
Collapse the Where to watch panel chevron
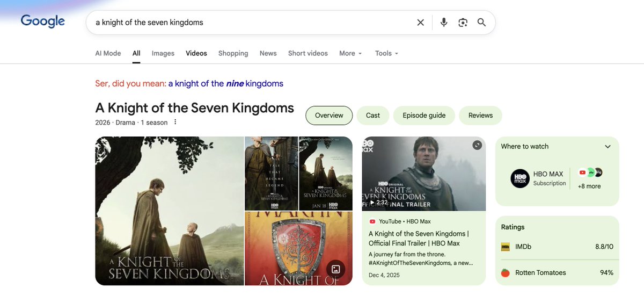(608, 147)
